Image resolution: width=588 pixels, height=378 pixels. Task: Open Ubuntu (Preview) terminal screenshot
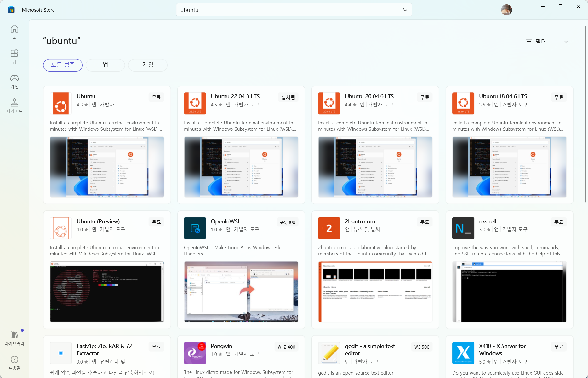107,292
